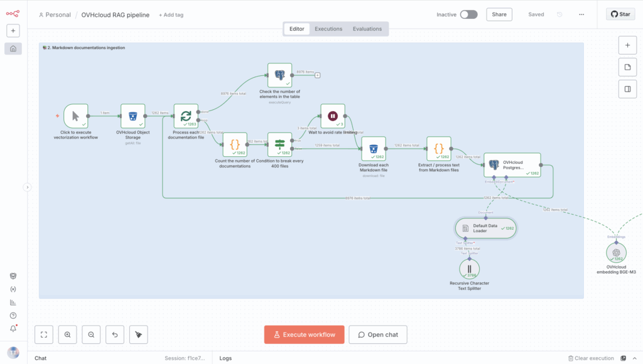Collapse the Logs panel with the chevron
The width and height of the screenshot is (643, 364).
point(634,358)
